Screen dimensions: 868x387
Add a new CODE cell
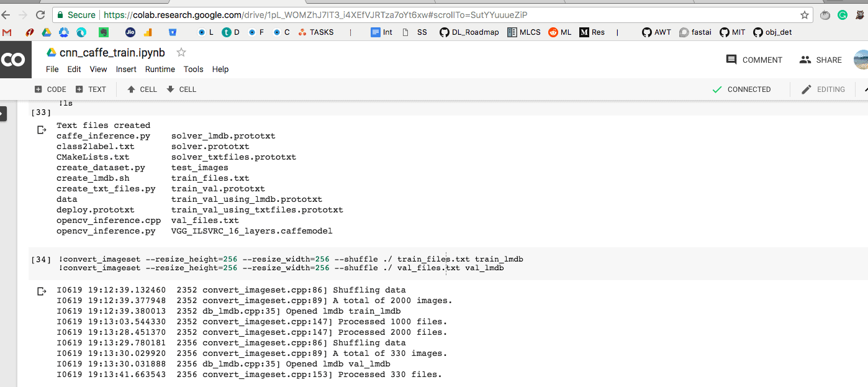(50, 89)
